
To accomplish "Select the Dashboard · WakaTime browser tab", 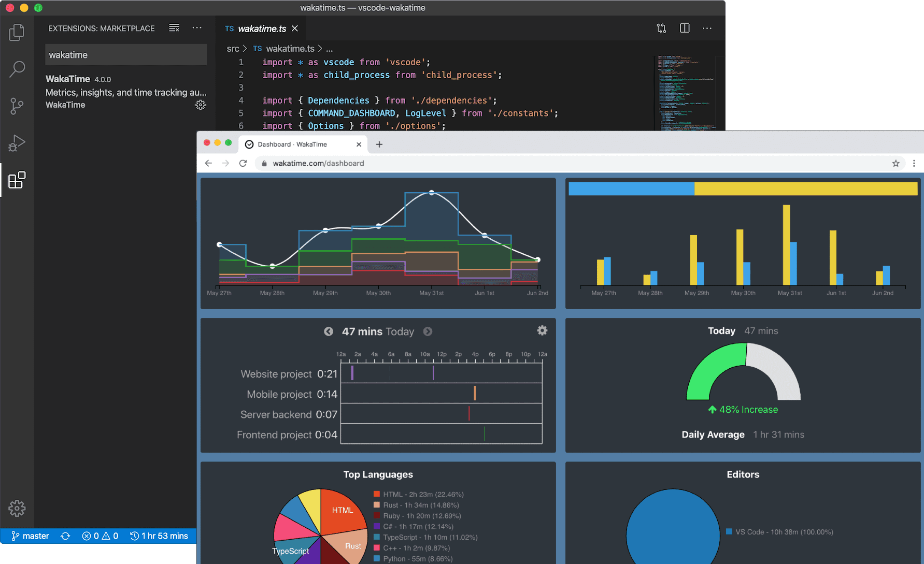I will (292, 144).
